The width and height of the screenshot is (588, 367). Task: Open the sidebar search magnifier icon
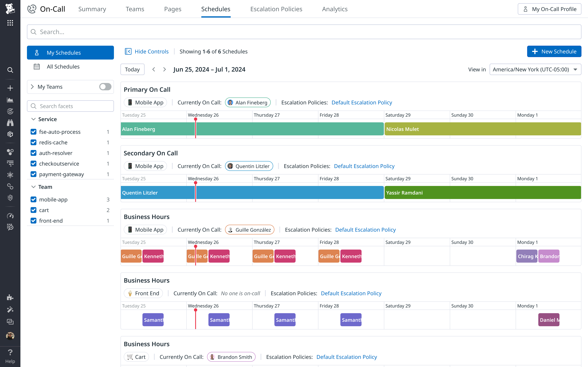10,70
